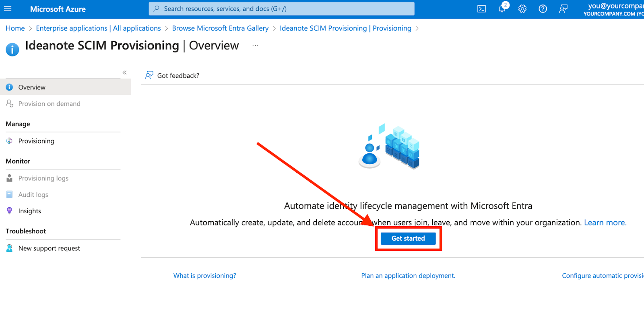The width and height of the screenshot is (644, 334).
Task: Click the Troubleshoot section heading
Action: (26, 231)
